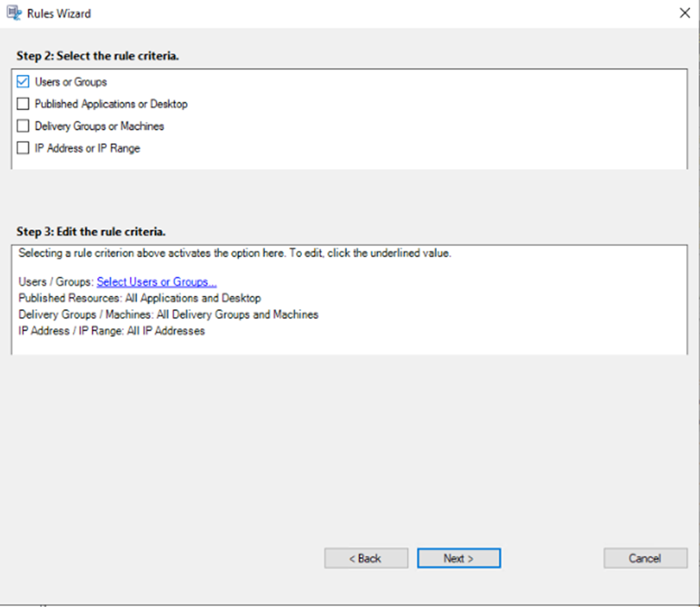The image size is (700, 607).
Task: Close the Rules Wizard dialog
Action: click(x=685, y=13)
